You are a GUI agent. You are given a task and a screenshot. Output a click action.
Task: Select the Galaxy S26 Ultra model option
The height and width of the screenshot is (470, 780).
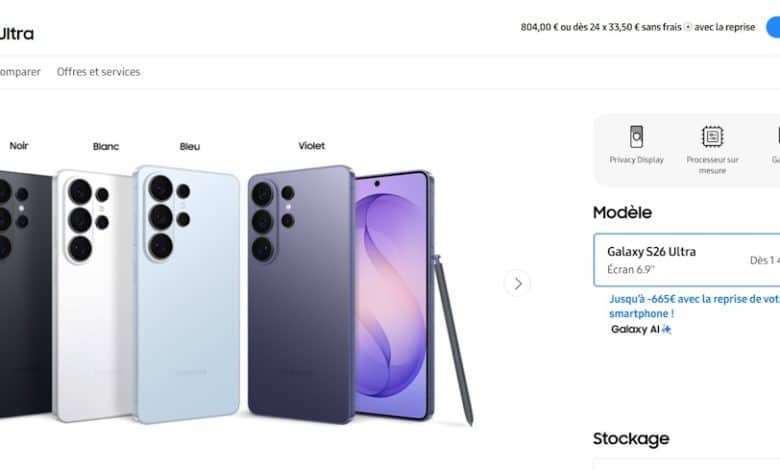pos(686,260)
